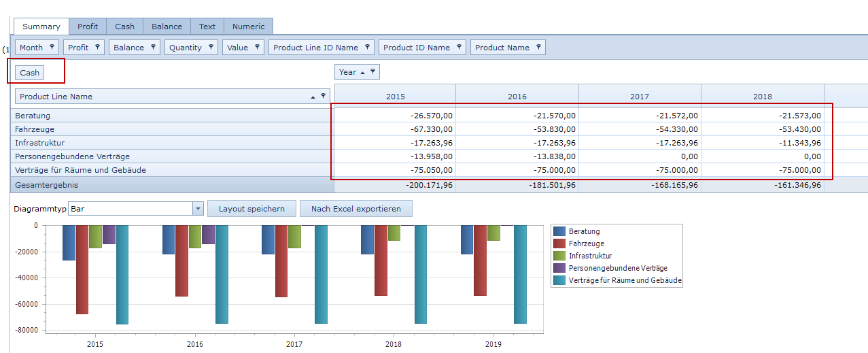Click the Layout speichern button
Image resolution: width=868 pixels, height=353 pixels.
[251, 209]
